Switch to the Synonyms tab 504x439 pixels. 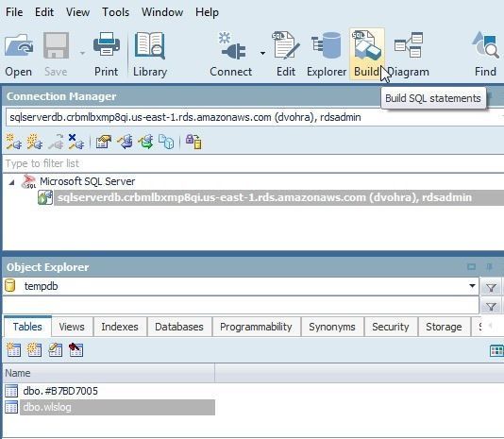point(331,327)
